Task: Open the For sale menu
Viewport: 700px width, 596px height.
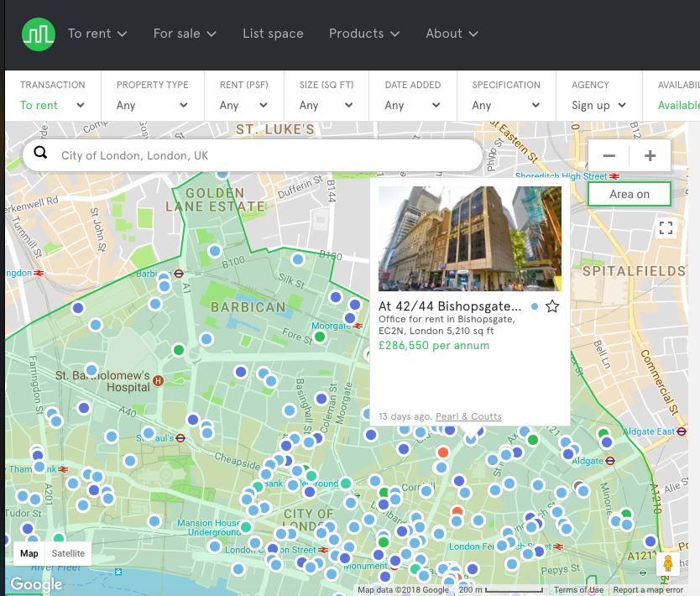Action: (185, 34)
